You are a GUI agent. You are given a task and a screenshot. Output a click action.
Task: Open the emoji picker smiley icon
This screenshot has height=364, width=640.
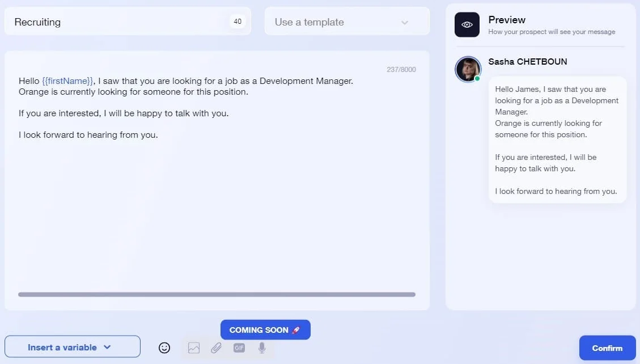[164, 348]
